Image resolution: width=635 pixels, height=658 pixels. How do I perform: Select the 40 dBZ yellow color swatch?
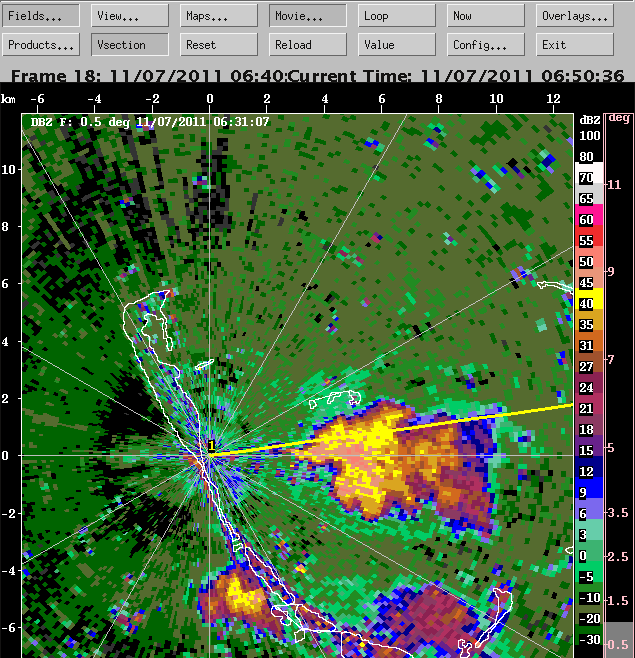click(x=589, y=299)
